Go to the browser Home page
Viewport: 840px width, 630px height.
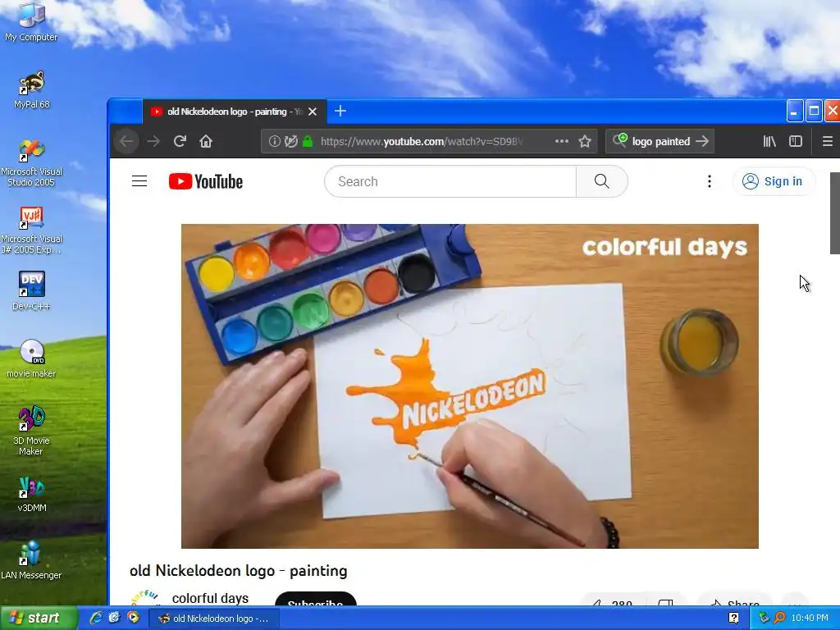pyautogui.click(x=206, y=141)
